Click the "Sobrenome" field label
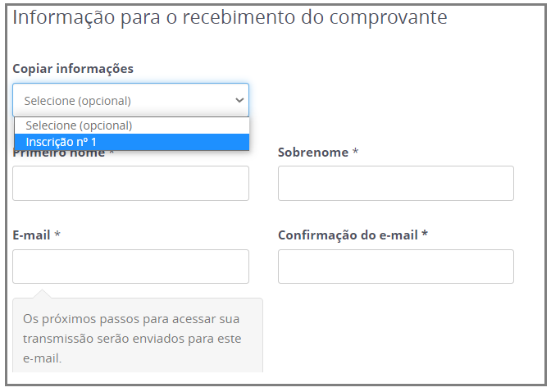This screenshot has height=392, width=551. point(312,153)
